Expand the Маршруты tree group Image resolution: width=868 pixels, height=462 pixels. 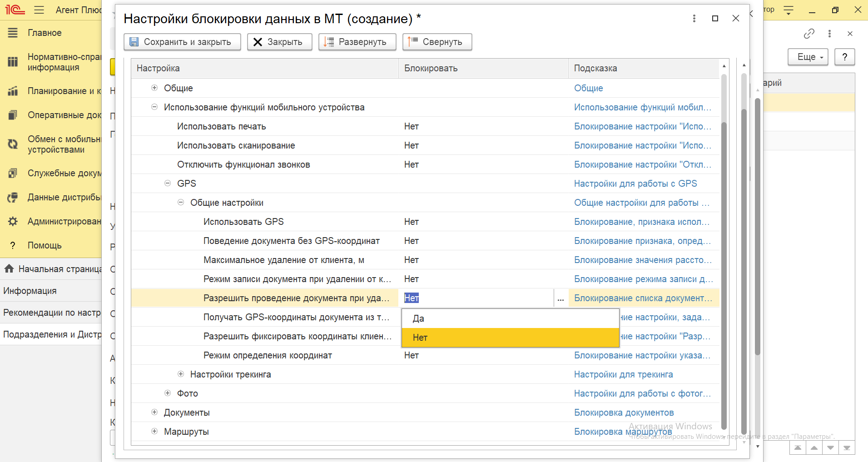coord(154,431)
